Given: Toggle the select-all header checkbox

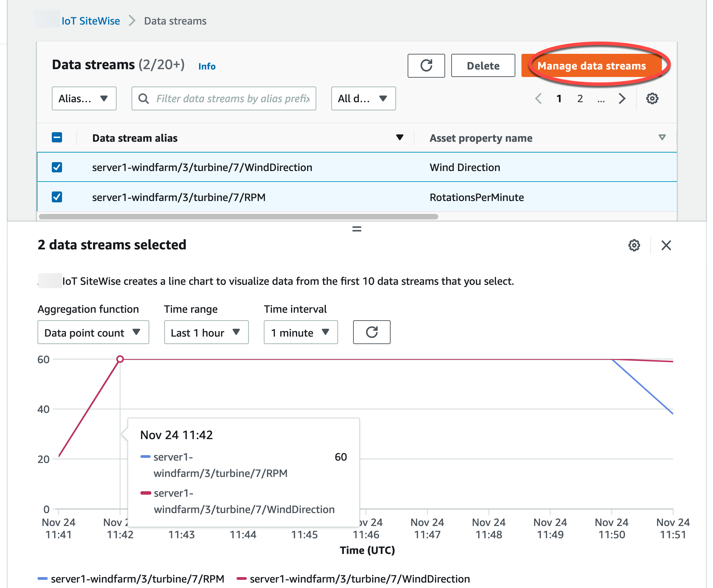Looking at the screenshot, I should click(x=57, y=138).
